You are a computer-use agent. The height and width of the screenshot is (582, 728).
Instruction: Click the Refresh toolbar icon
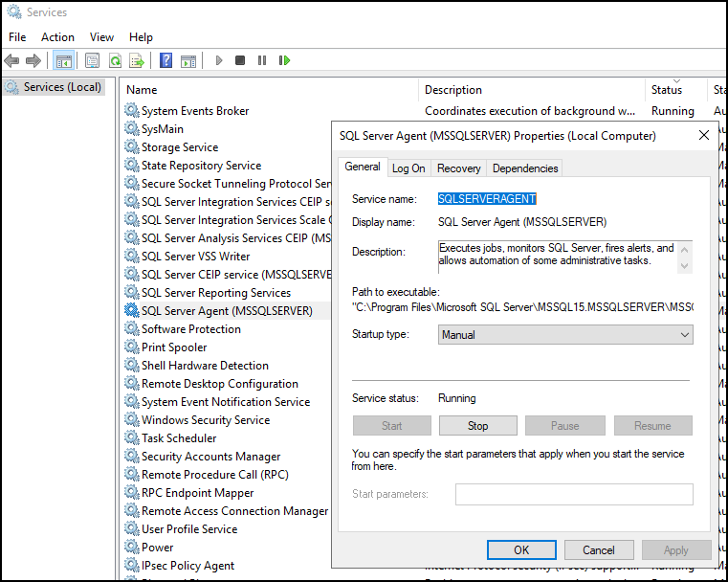coord(115,60)
